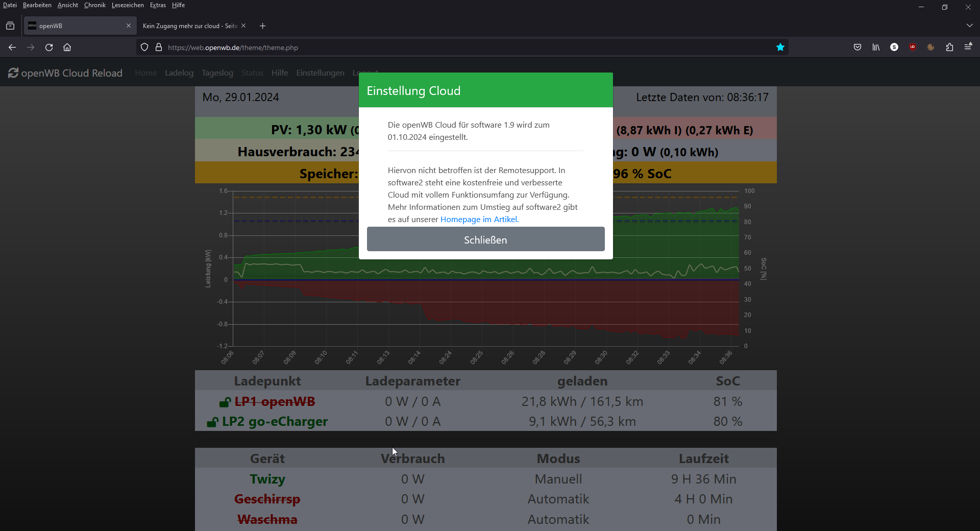Toggle the Geschirrsp device

coord(267,499)
